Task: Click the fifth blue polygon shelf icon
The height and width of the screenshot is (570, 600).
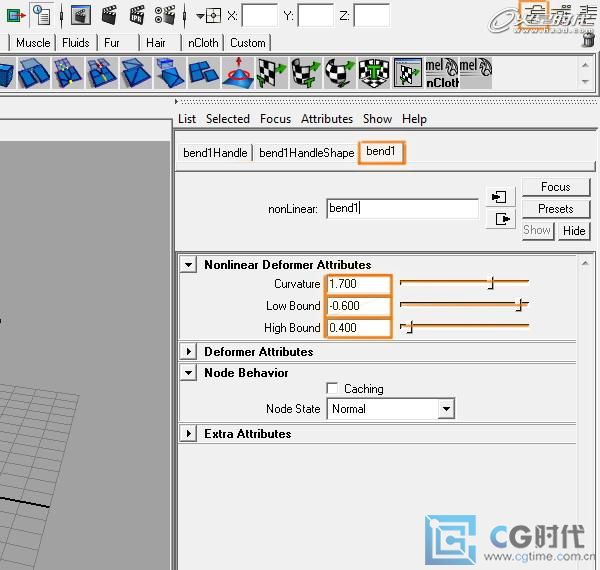Action: 136,73
